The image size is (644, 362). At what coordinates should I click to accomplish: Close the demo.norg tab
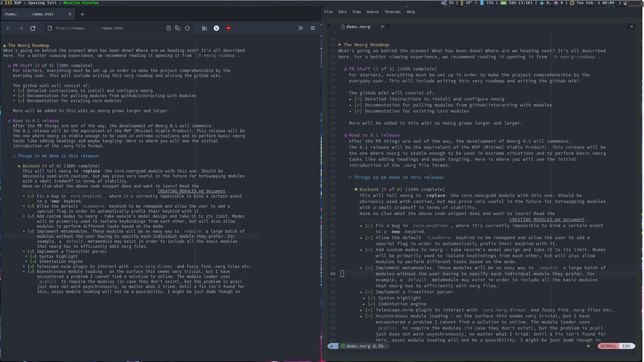pyautogui.click(x=382, y=27)
